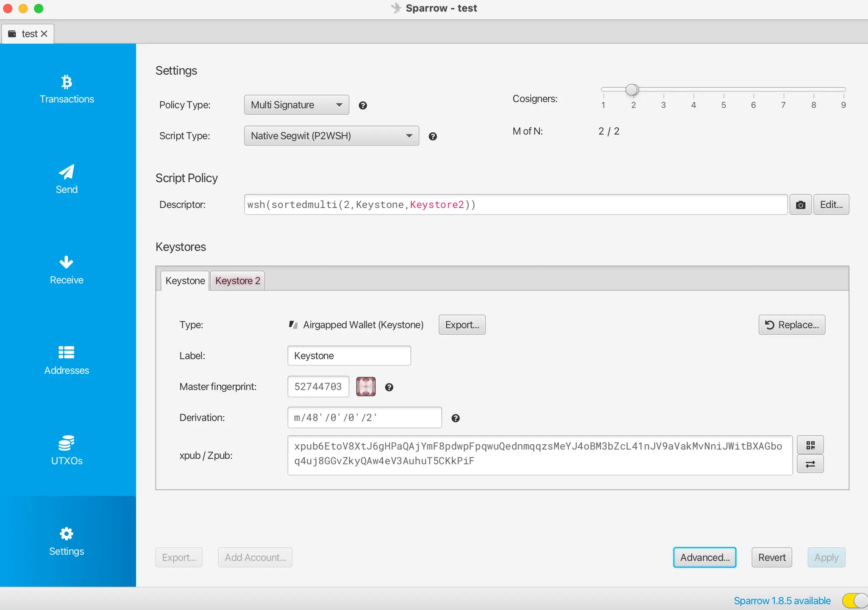Click the master fingerprint identicon
Image resolution: width=868 pixels, height=610 pixels.
coord(366,387)
